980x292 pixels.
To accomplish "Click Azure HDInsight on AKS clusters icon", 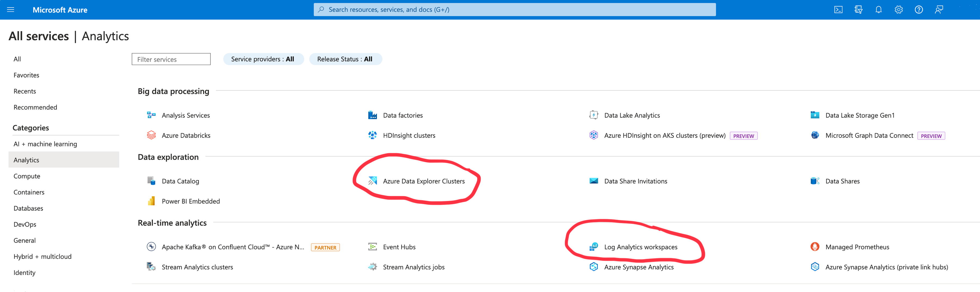I will click(x=593, y=135).
